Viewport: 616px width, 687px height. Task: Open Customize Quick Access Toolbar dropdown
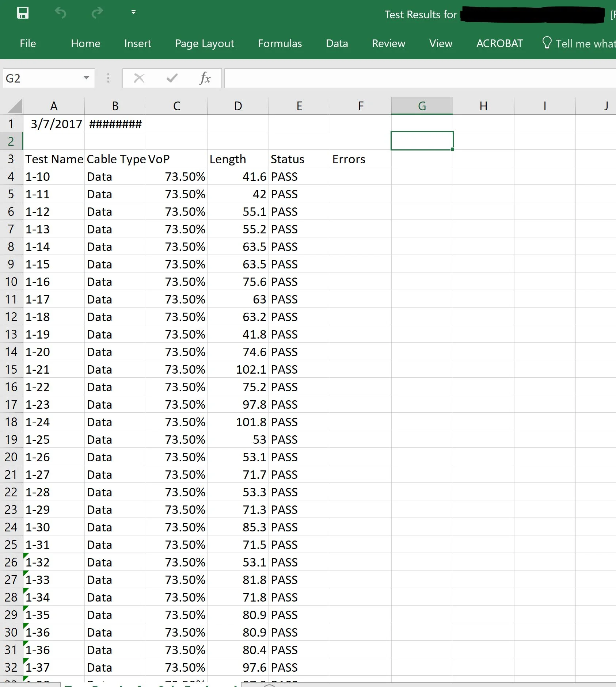(134, 12)
